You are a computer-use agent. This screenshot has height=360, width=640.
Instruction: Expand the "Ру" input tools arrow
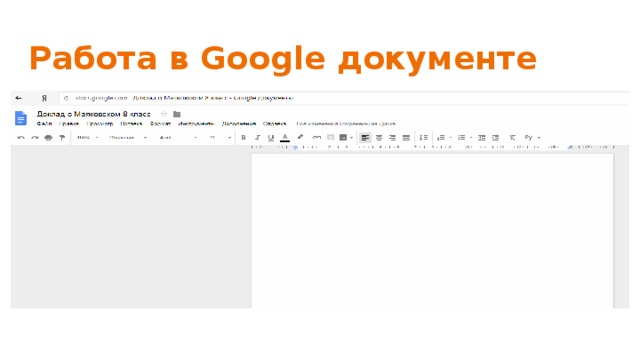pyautogui.click(x=539, y=138)
